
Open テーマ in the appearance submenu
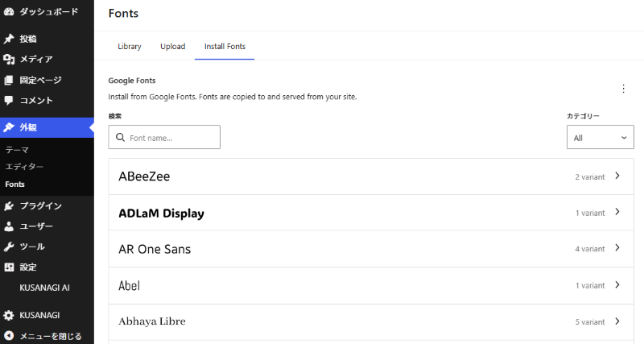point(18,150)
